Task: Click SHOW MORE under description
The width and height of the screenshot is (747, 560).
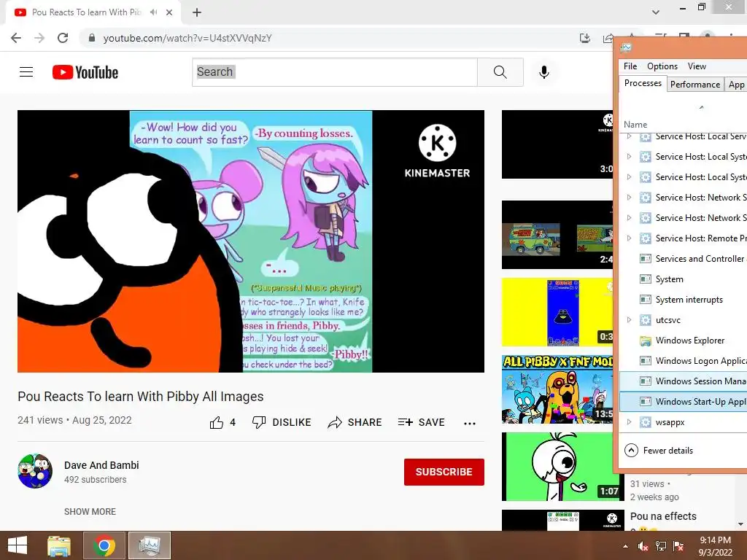Action: click(x=90, y=511)
